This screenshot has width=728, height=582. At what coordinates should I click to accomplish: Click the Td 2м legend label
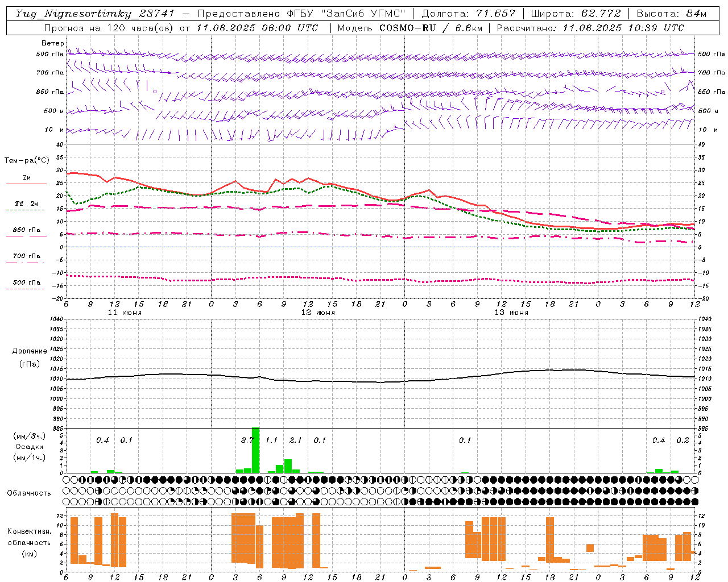click(27, 203)
